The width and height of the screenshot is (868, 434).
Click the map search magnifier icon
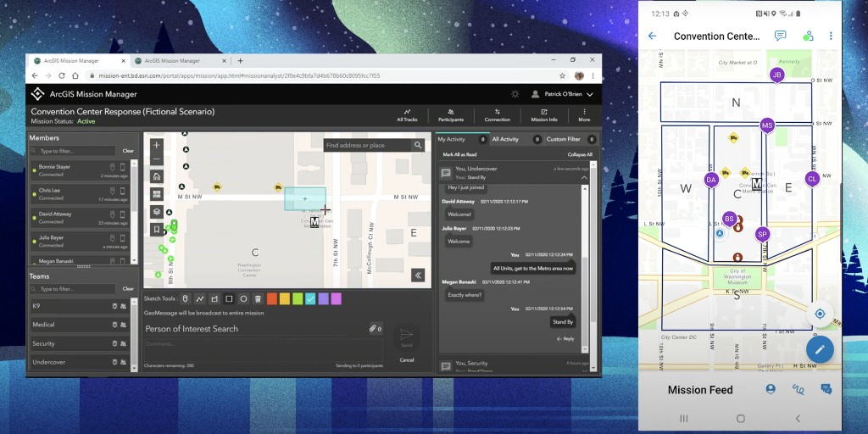coord(418,145)
